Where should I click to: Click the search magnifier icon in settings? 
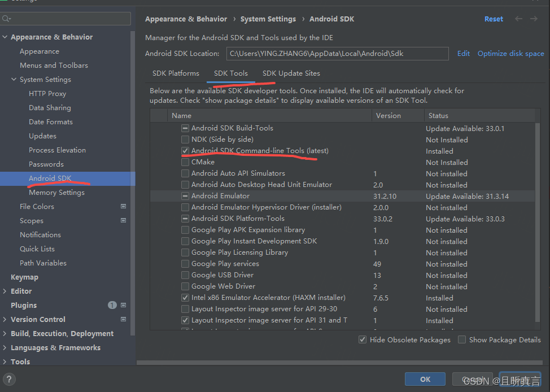[6, 19]
